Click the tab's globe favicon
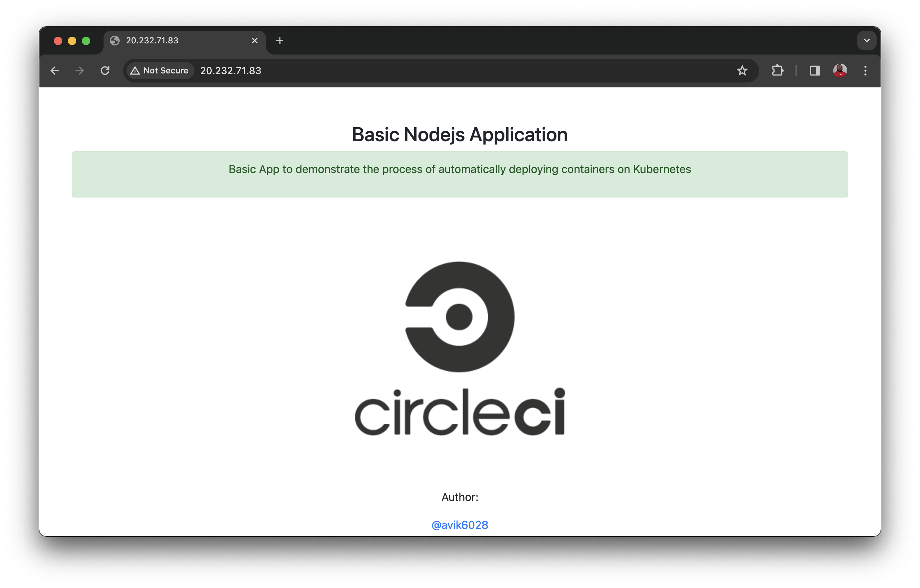Screen dimensions: 920x588 pyautogui.click(x=115, y=41)
